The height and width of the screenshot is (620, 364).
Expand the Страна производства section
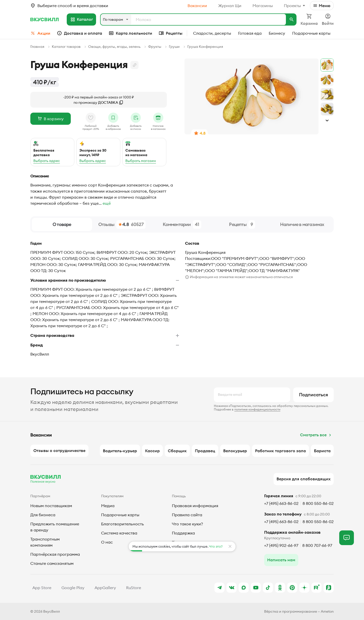[177, 336]
